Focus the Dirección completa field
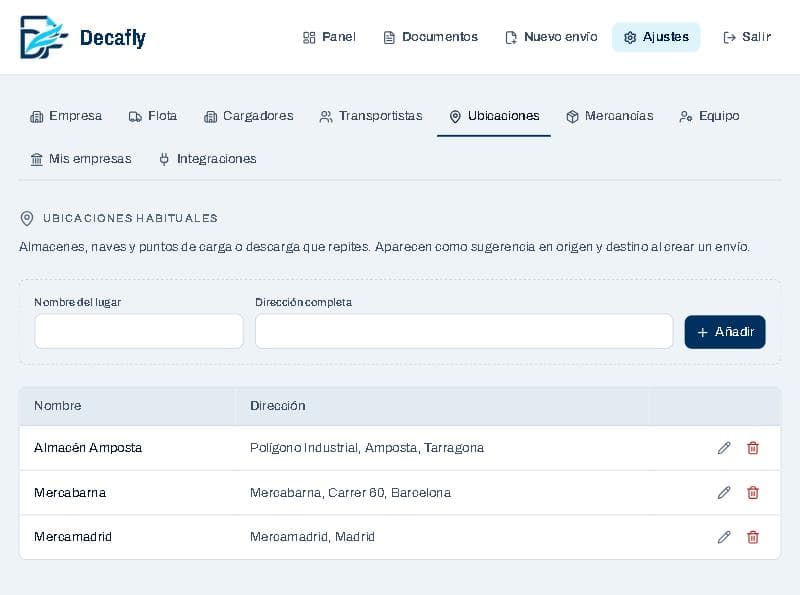800x595 pixels. point(464,332)
